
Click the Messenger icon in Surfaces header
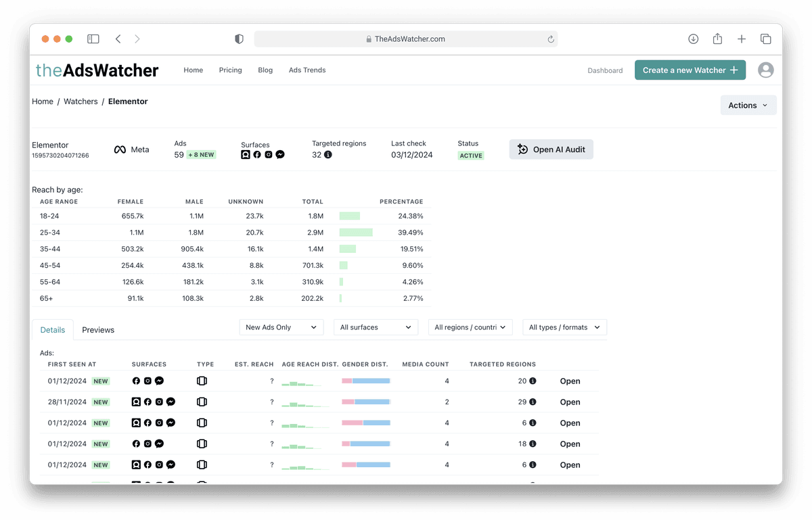(280, 155)
